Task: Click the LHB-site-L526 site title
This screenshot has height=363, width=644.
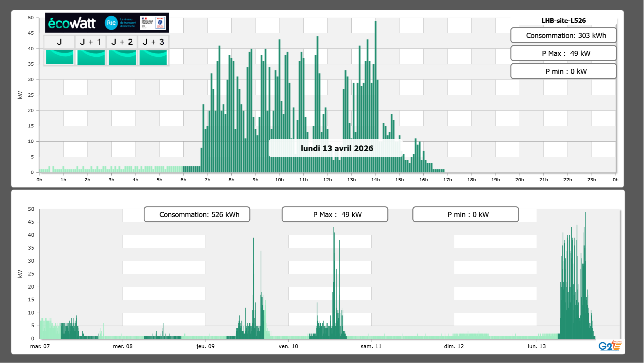Action: (563, 21)
